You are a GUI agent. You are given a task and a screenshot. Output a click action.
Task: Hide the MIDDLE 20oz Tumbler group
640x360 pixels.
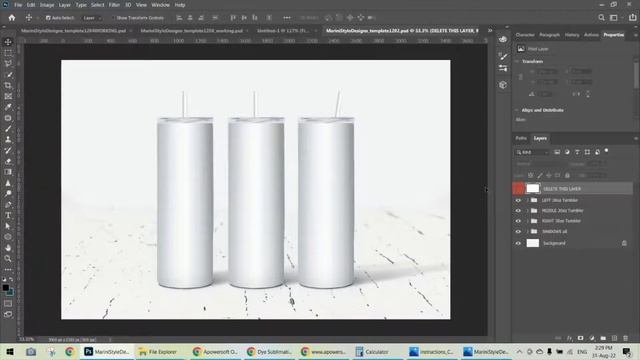518,211
